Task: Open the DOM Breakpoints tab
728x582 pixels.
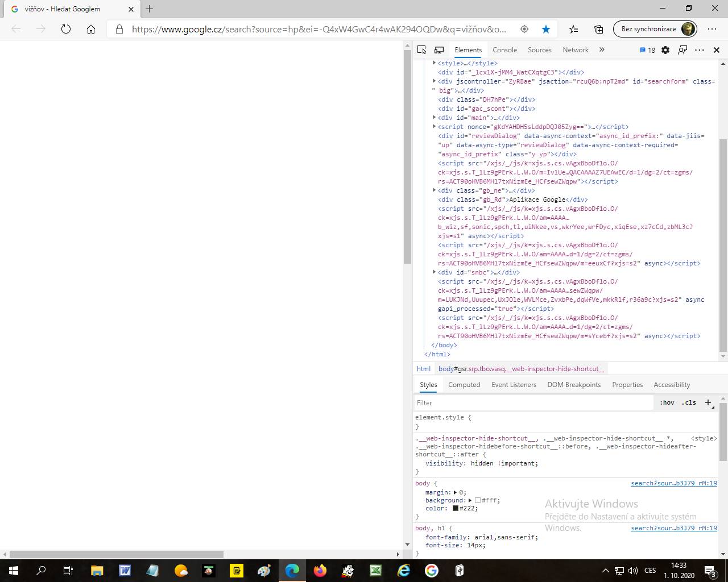Action: (x=574, y=385)
